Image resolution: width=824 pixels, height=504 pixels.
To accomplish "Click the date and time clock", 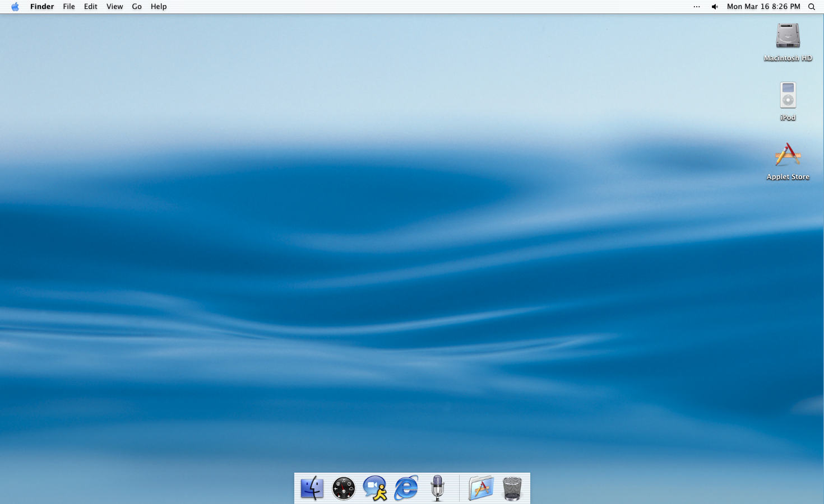I will [763, 7].
